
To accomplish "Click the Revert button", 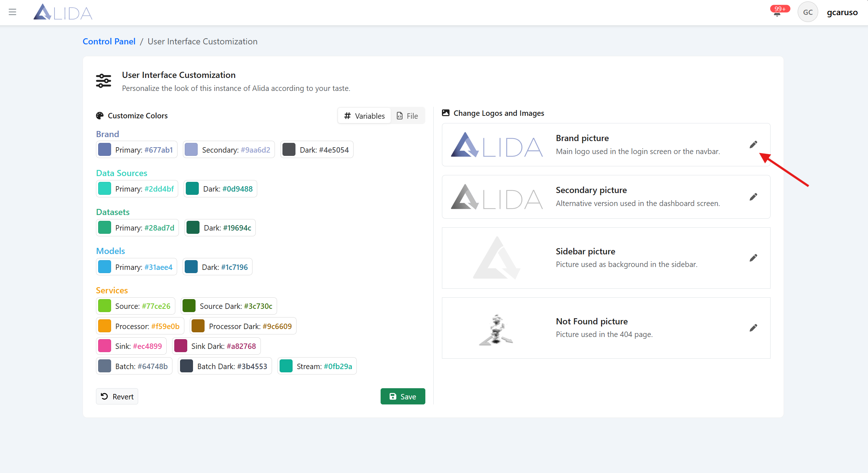I will (x=117, y=397).
